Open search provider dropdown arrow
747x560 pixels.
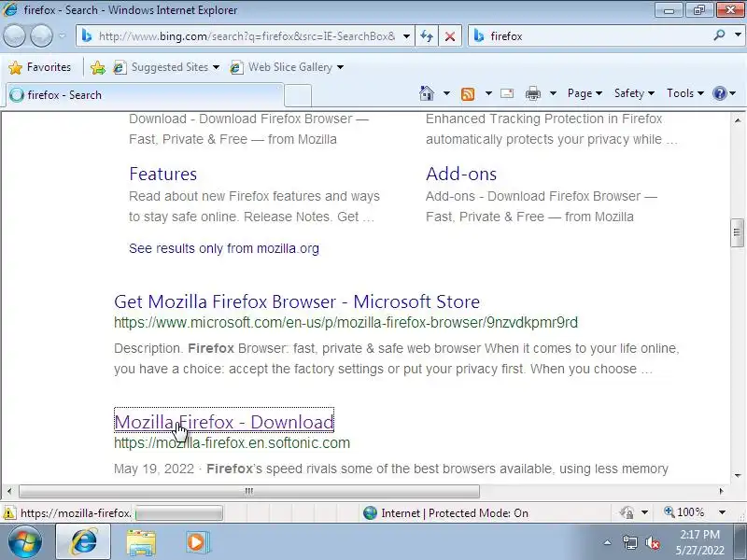point(738,35)
